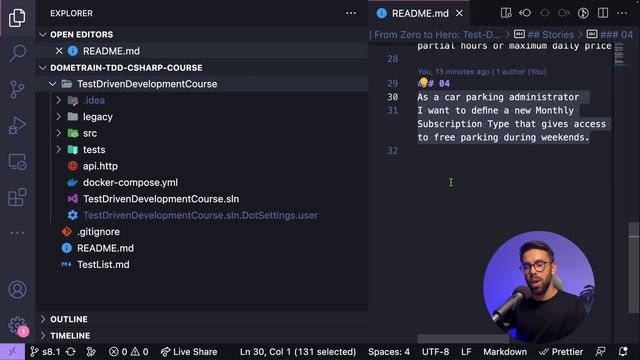Click the feedback icon in status bar

click(600, 352)
